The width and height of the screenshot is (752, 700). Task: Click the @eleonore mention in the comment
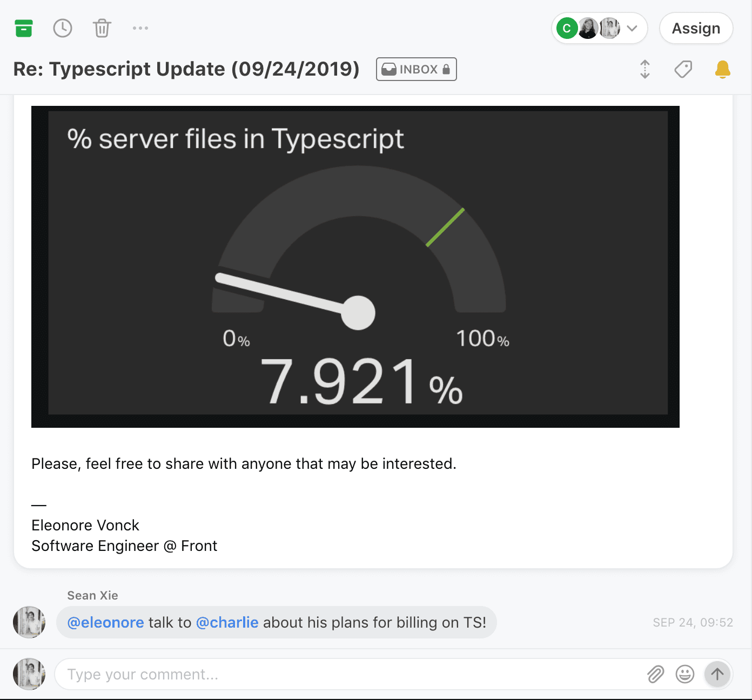105,622
